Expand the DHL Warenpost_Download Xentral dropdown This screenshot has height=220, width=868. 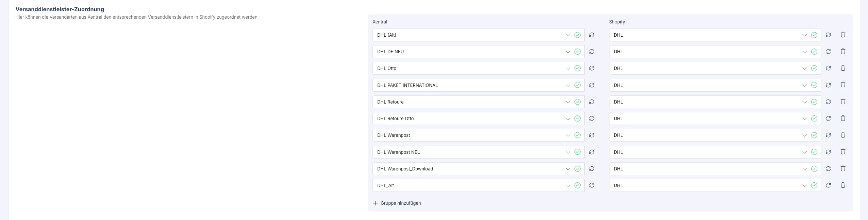(x=568, y=169)
